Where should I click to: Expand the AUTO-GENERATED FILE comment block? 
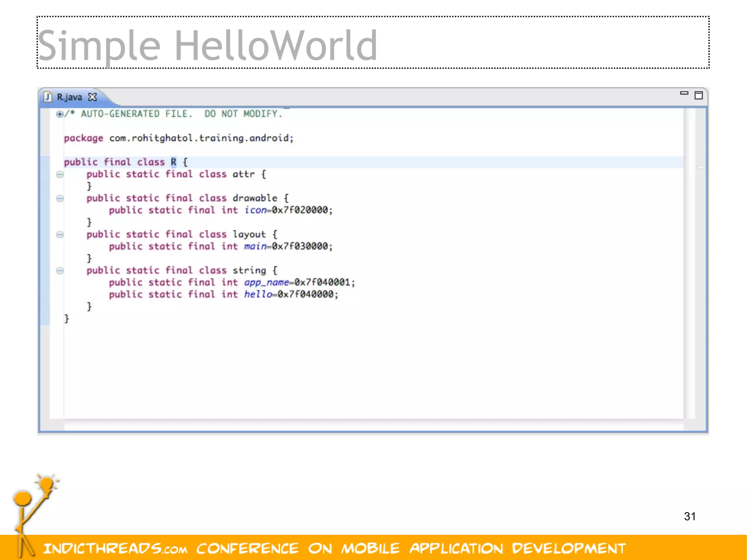point(59,114)
